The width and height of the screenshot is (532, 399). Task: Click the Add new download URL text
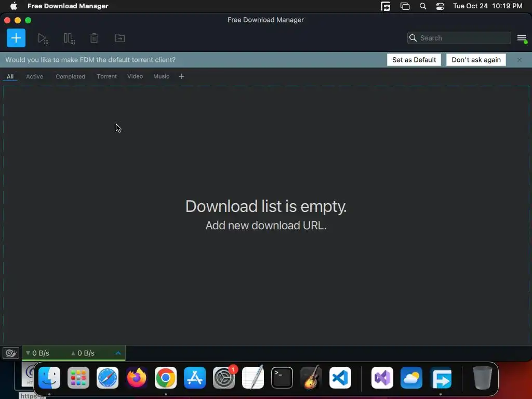[x=266, y=225]
